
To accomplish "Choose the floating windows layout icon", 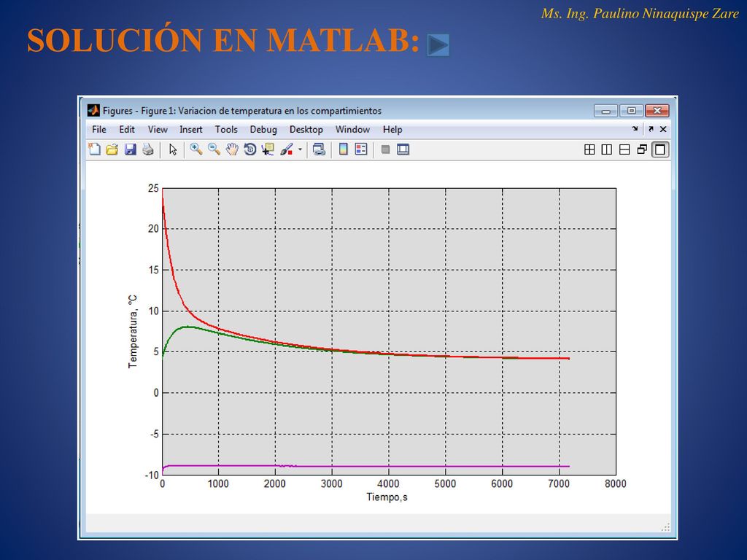I will 642,149.
